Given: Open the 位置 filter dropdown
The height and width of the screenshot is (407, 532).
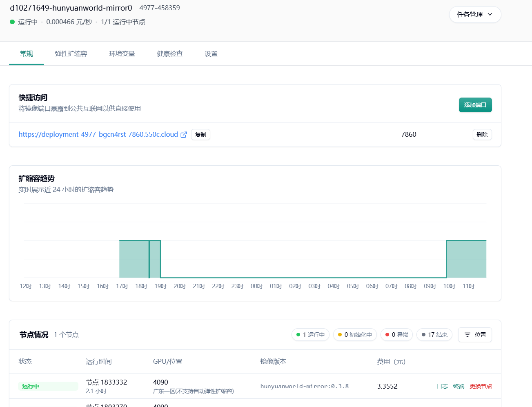Looking at the screenshot, I should click(x=475, y=335).
